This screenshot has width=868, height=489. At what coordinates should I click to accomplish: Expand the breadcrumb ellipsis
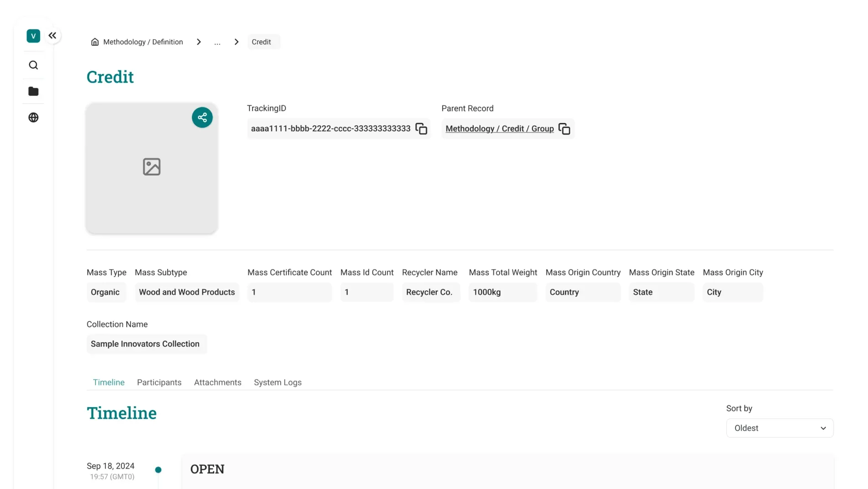point(217,42)
